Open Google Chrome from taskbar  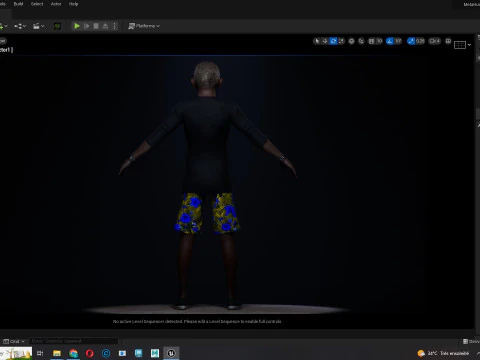(x=73, y=353)
